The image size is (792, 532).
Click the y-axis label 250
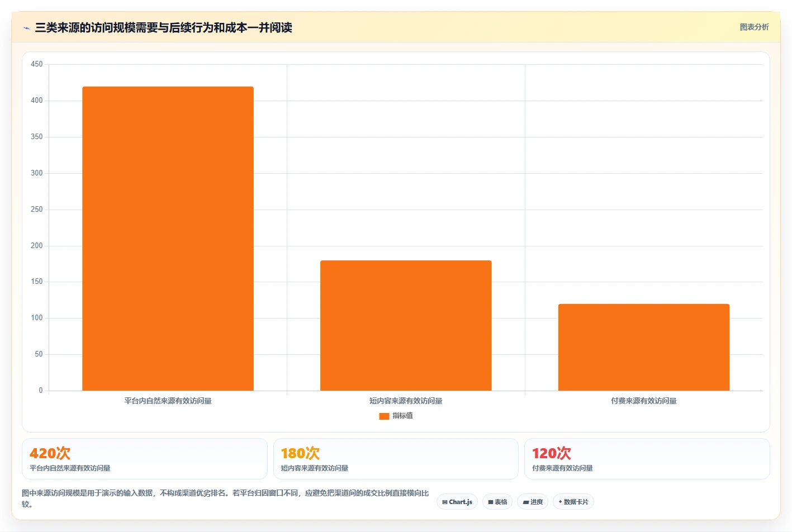[37, 210]
